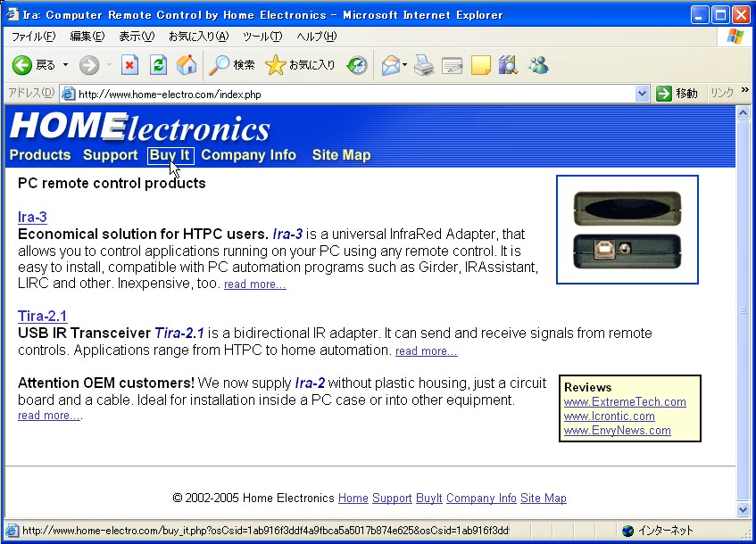Viewport: 756px width, 544px height.
Task: Visit the www.ExtremeTech.com review link
Action: coord(625,402)
